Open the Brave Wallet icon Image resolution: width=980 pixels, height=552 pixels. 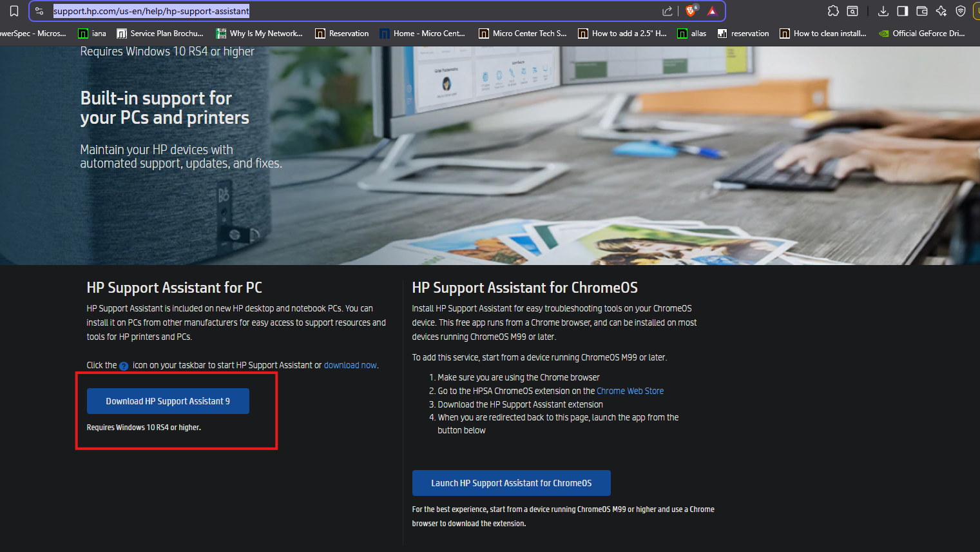pos(922,11)
